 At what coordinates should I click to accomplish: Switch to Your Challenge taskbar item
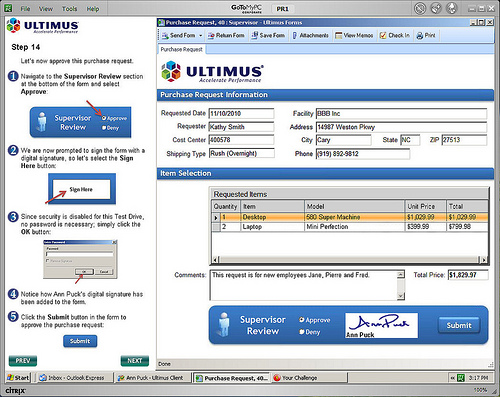click(309, 378)
